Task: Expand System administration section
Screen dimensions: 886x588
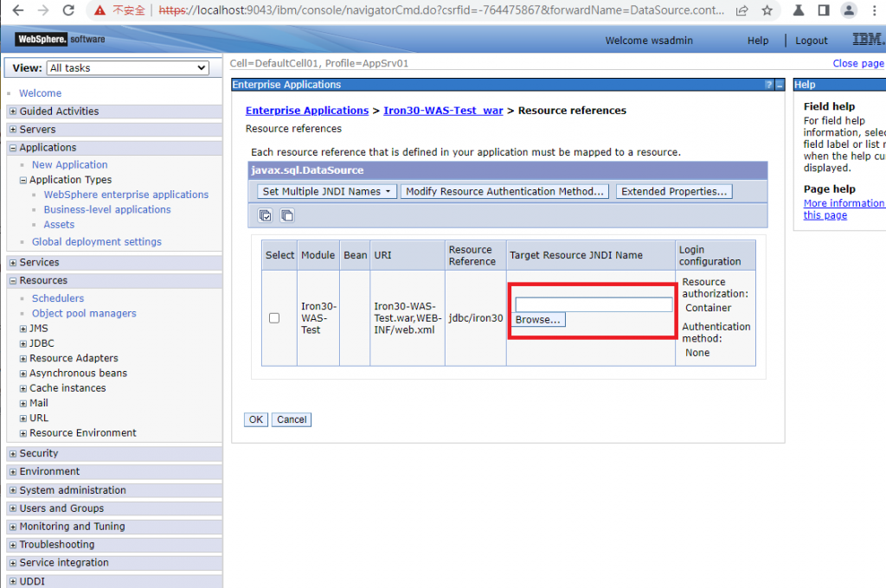Action: pos(13,490)
